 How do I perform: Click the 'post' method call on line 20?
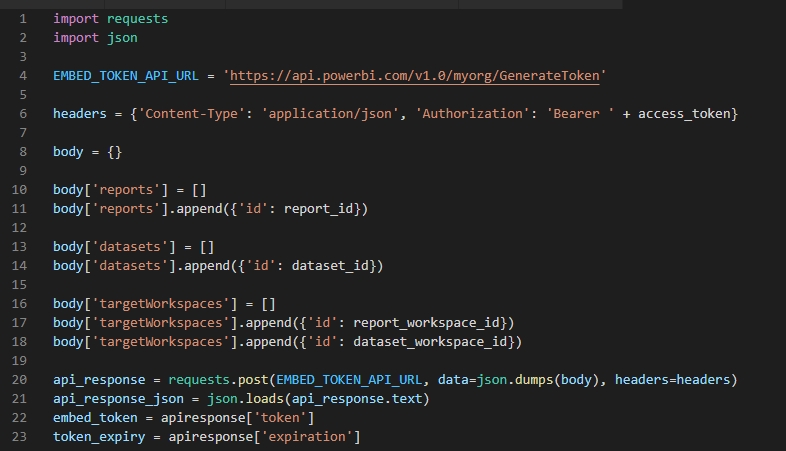[253, 380]
